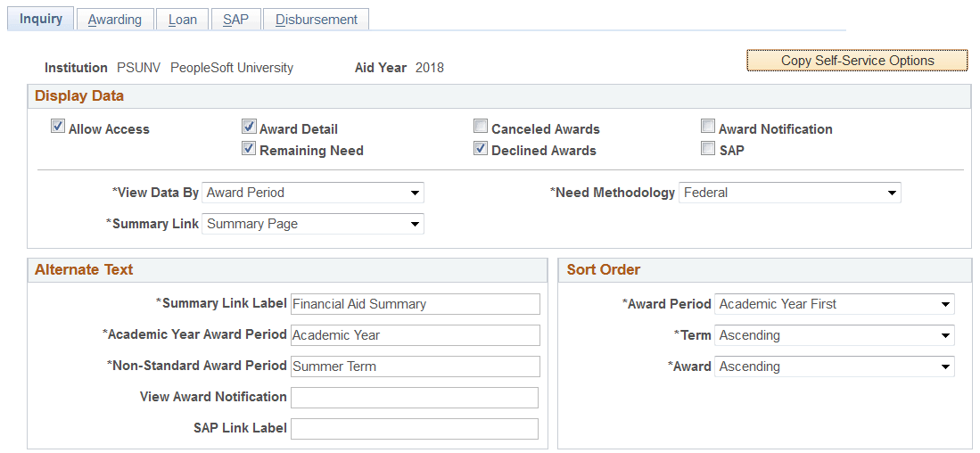Toggle the Allow Access checkbox
Image resolution: width=980 pixels, height=453 pixels.
pyautogui.click(x=58, y=128)
